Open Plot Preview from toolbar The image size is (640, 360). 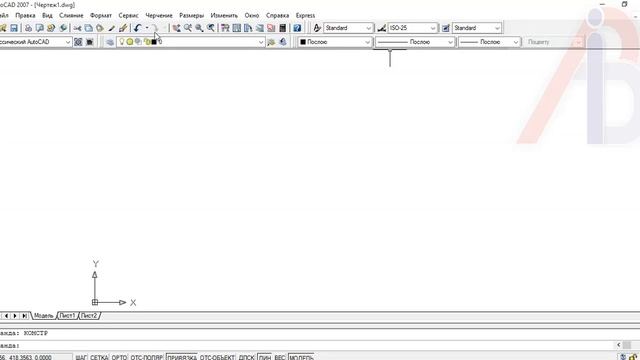(x=40, y=28)
